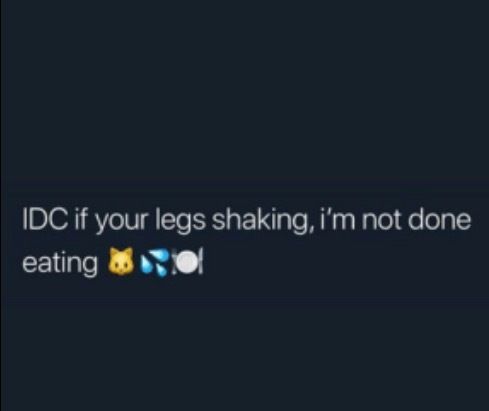Click the blue sweat droplets emoji
This screenshot has height=411, width=489.
coord(154,264)
